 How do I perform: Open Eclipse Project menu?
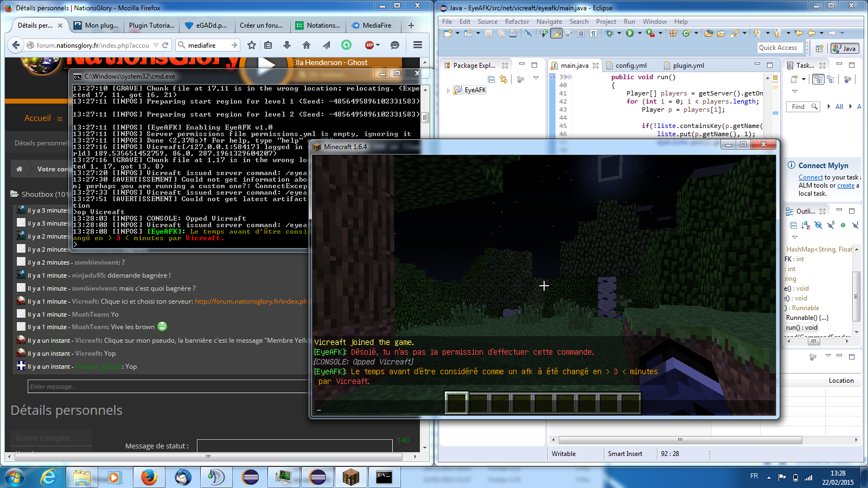(606, 22)
